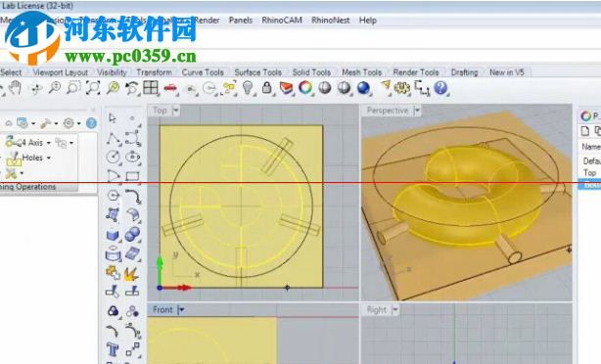Switch to the New in V5 tab

(x=507, y=72)
